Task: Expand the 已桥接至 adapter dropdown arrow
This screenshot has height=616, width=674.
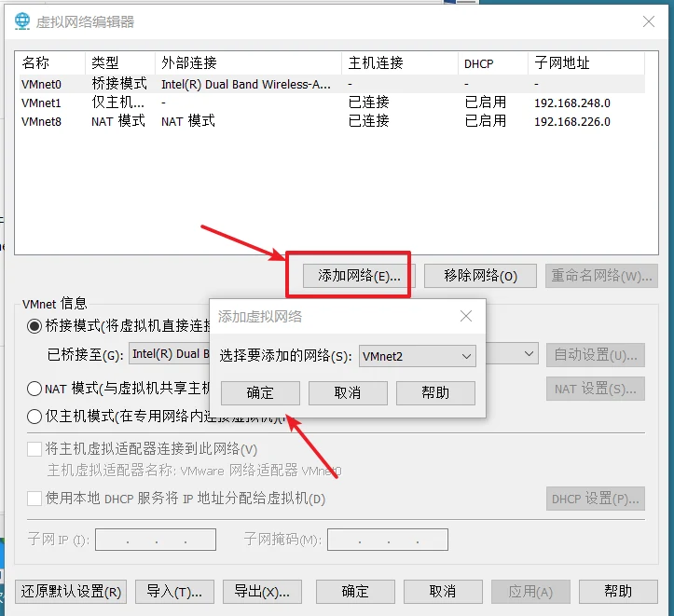Action: point(530,354)
